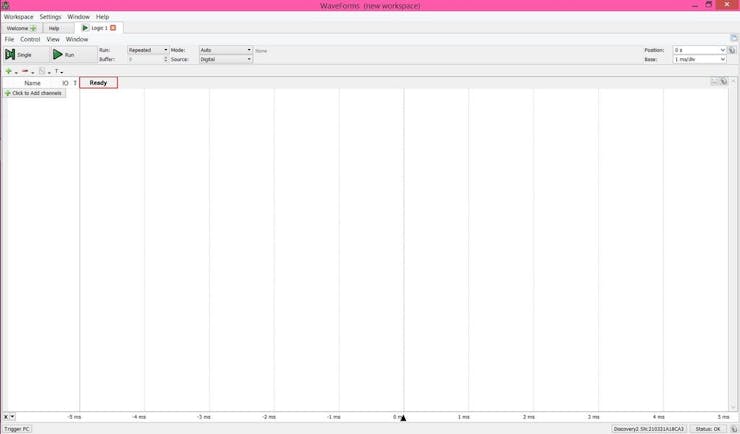Close the Logic 1 tab

113,28
